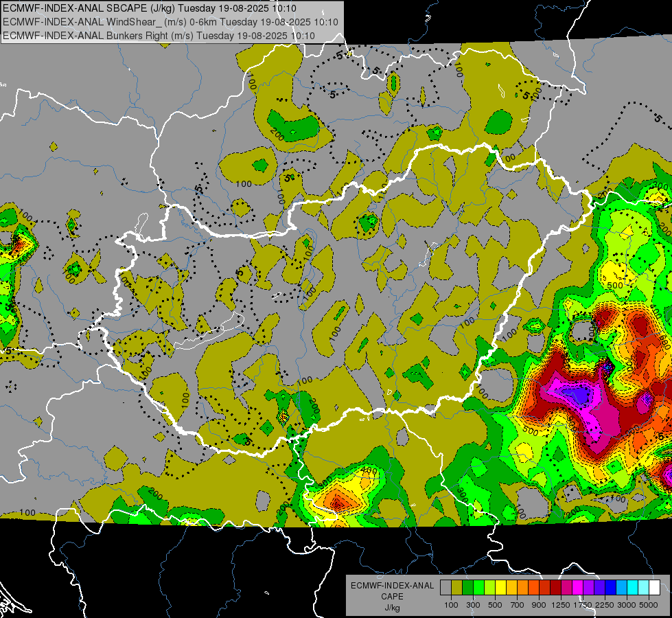Select the yellow-green legend swatch

[489, 588]
